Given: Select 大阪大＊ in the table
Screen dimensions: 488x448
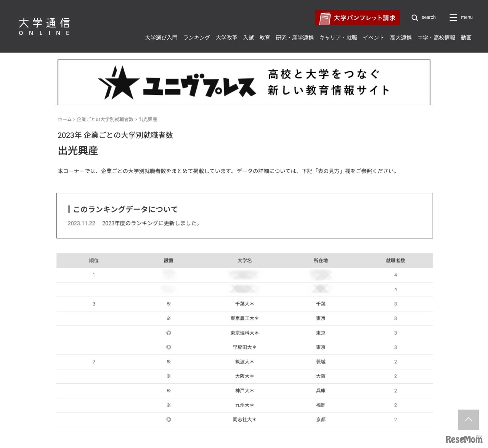Looking at the screenshot, I should point(244,376).
